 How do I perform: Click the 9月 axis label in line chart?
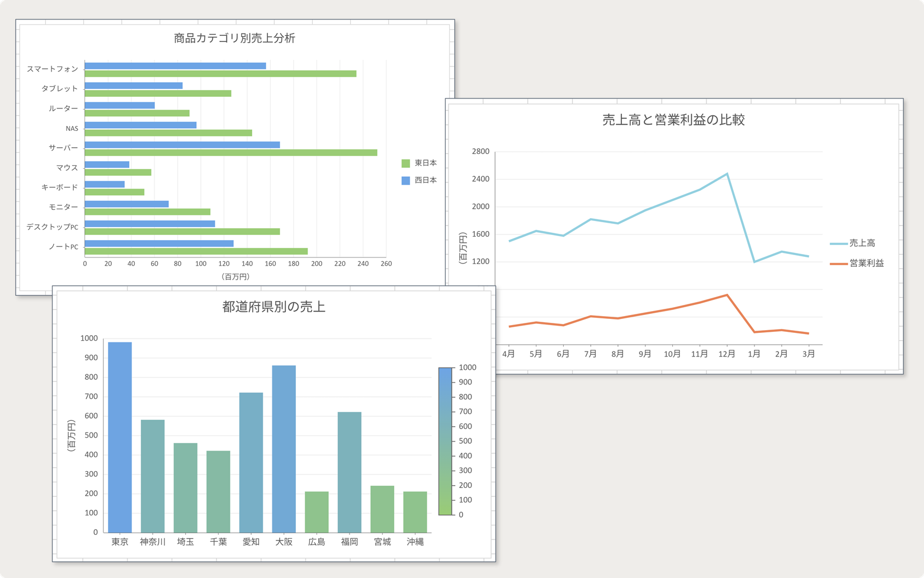pyautogui.click(x=645, y=354)
